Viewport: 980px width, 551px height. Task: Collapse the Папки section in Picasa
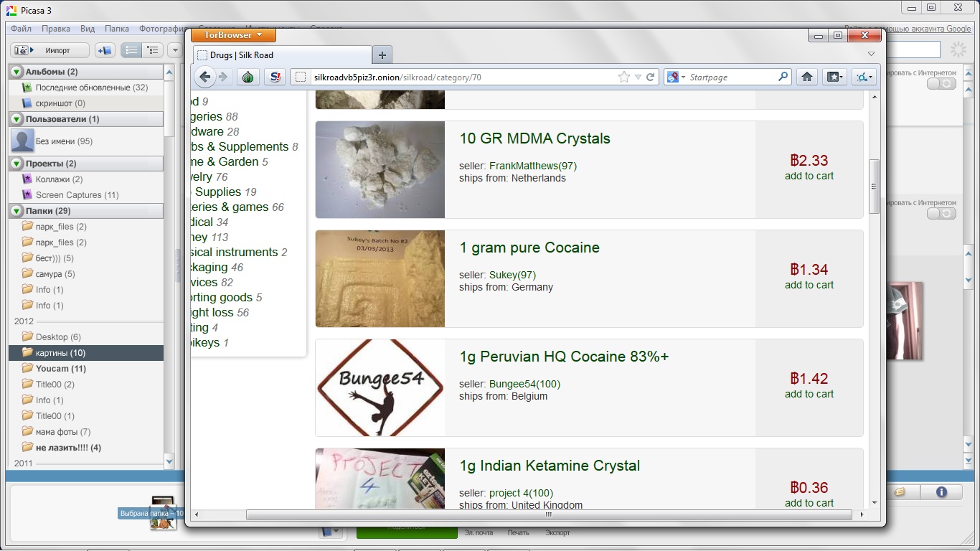coord(17,211)
